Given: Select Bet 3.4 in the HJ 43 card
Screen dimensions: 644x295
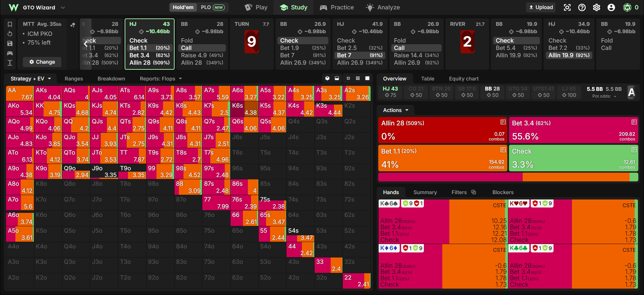Looking at the screenshot, I should coord(149,55).
